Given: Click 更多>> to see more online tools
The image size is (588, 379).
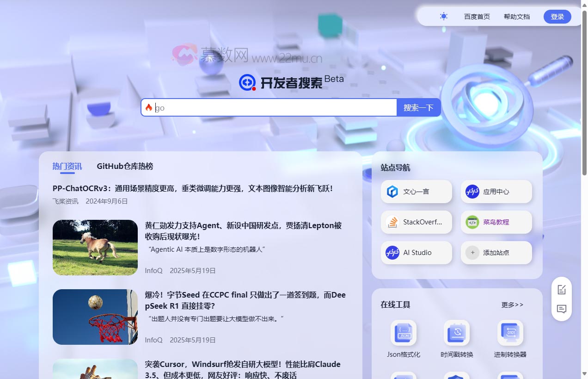Looking at the screenshot, I should tap(512, 305).
